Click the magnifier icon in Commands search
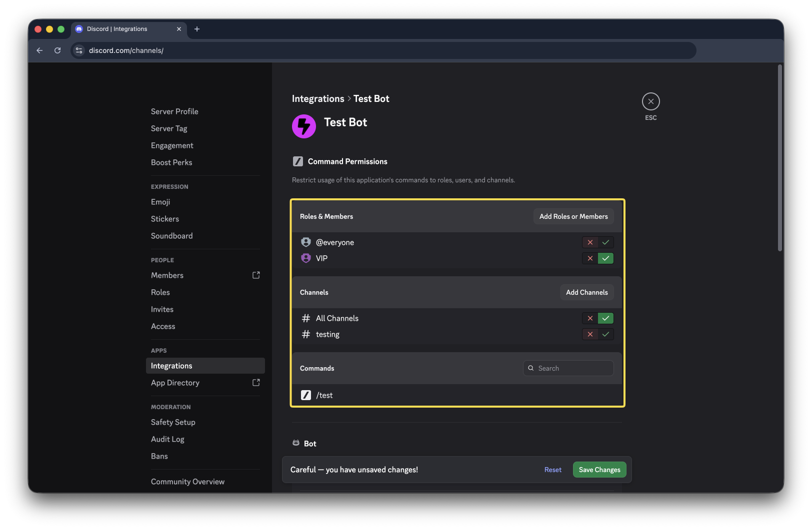 (x=531, y=368)
